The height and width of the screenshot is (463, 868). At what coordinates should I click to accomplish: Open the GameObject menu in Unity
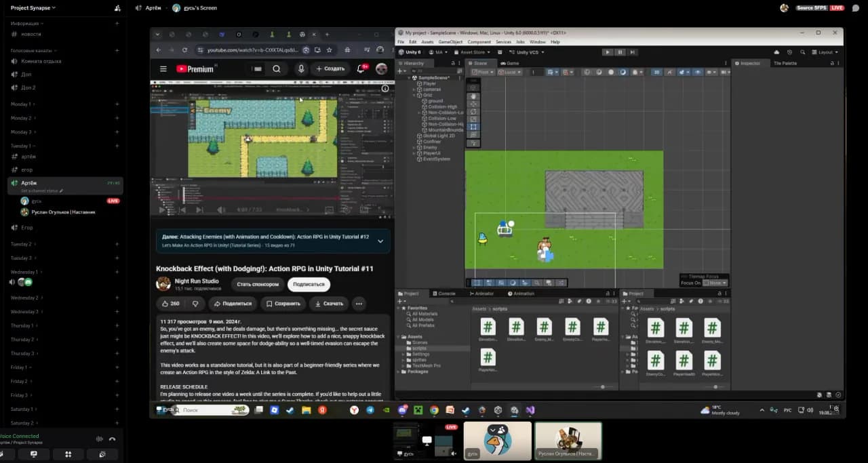pyautogui.click(x=450, y=42)
